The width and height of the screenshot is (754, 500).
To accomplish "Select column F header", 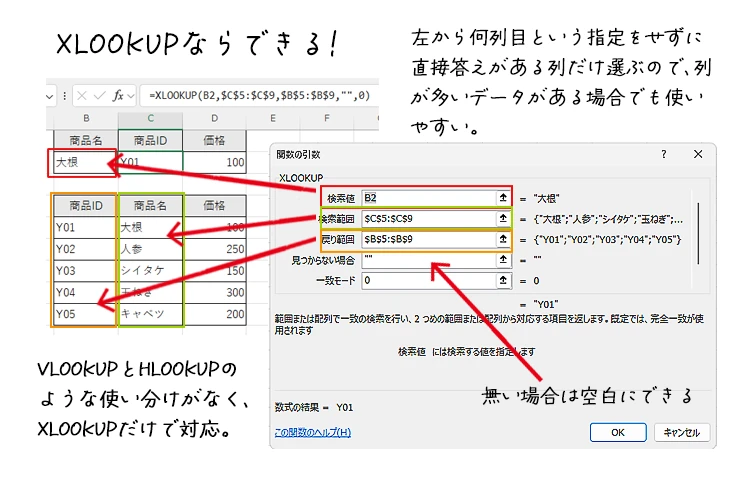I will click(x=327, y=118).
